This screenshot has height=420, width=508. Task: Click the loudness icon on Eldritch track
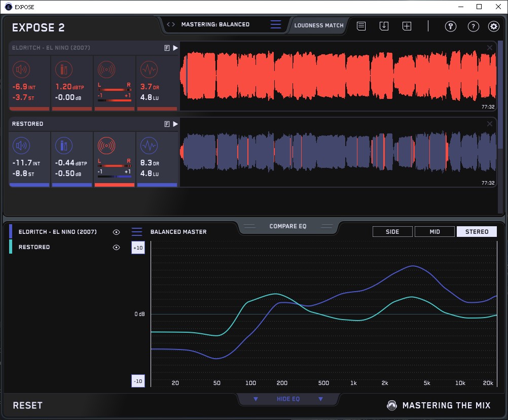click(x=20, y=69)
